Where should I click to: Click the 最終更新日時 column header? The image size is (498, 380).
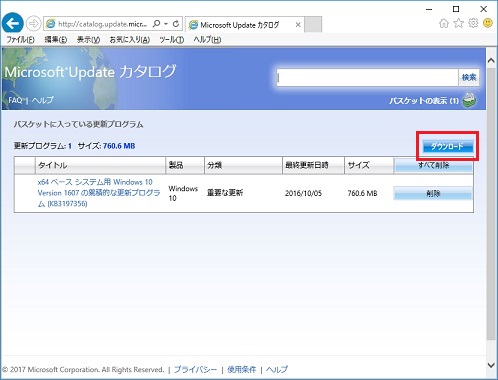(313, 165)
